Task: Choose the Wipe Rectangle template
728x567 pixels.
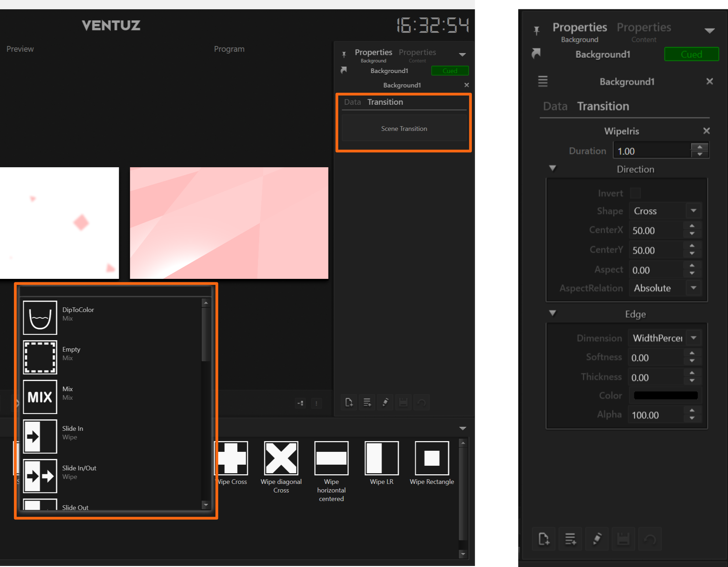Action: pos(432,458)
